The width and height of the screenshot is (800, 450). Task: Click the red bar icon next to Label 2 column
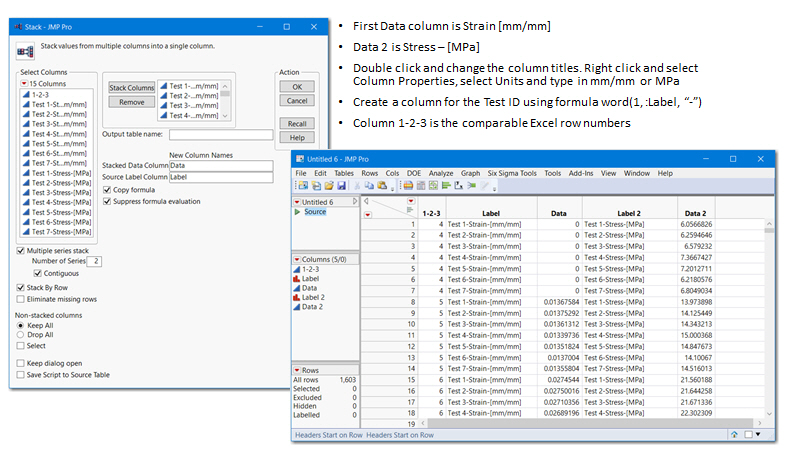click(296, 297)
